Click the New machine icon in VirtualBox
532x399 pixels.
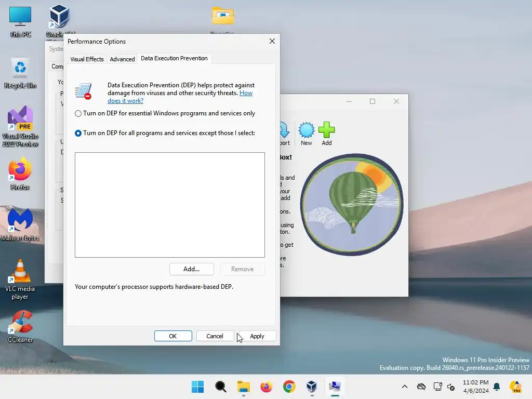pos(307,134)
